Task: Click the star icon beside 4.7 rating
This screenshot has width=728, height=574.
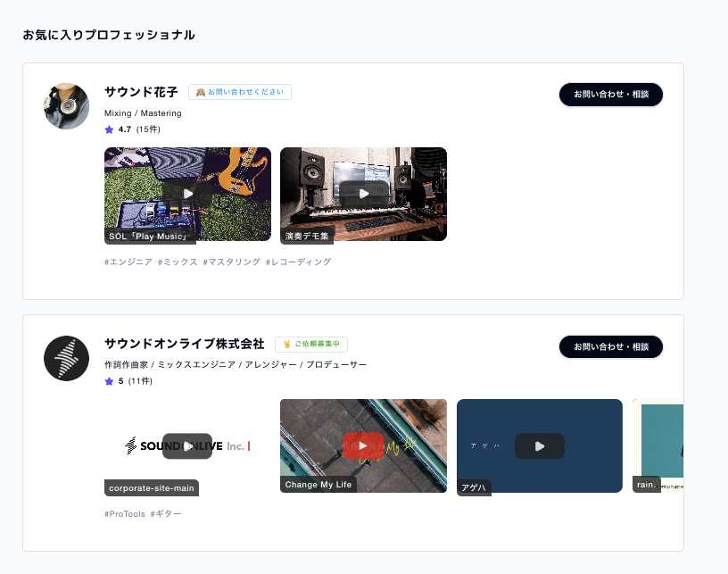Action: pos(109,129)
